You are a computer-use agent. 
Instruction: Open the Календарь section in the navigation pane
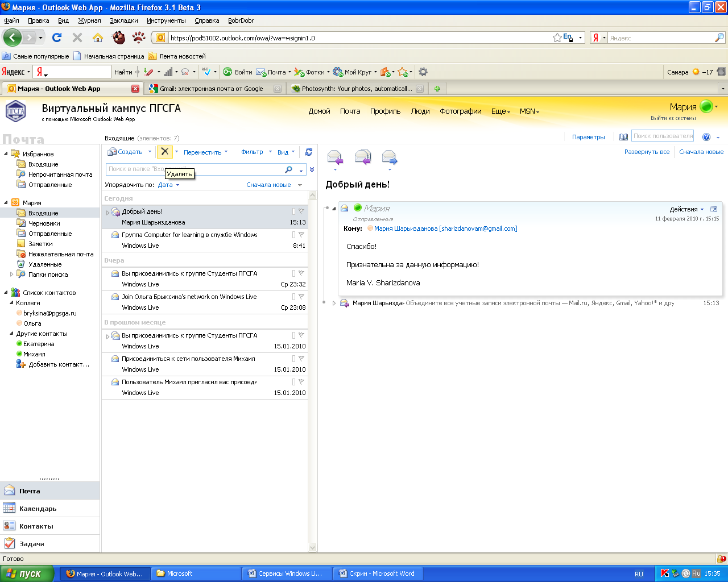(x=50, y=509)
